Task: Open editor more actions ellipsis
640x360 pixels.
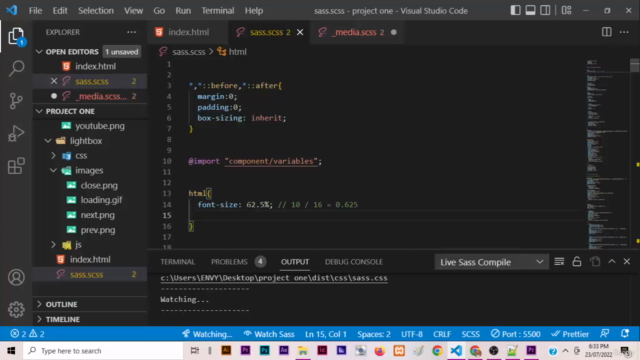Action: 624,32
